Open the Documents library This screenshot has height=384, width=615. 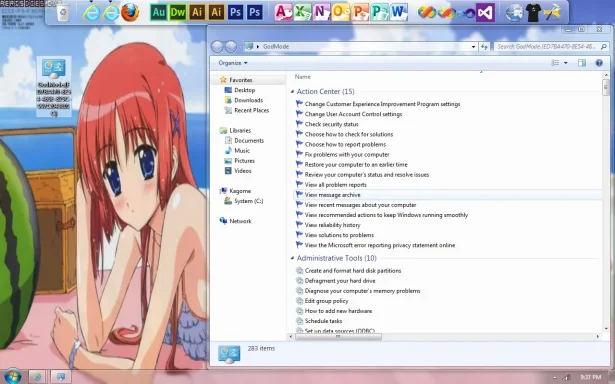point(249,141)
